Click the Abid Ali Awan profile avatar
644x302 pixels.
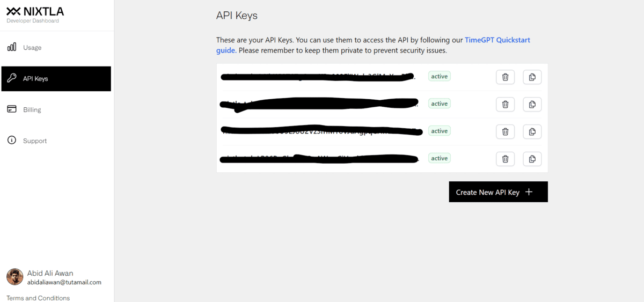point(15,277)
